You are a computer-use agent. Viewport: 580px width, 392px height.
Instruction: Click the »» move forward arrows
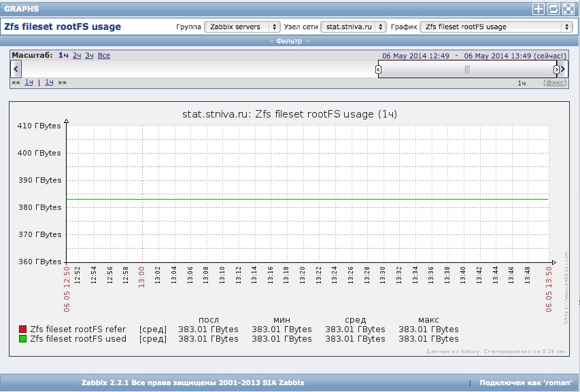coord(62,82)
